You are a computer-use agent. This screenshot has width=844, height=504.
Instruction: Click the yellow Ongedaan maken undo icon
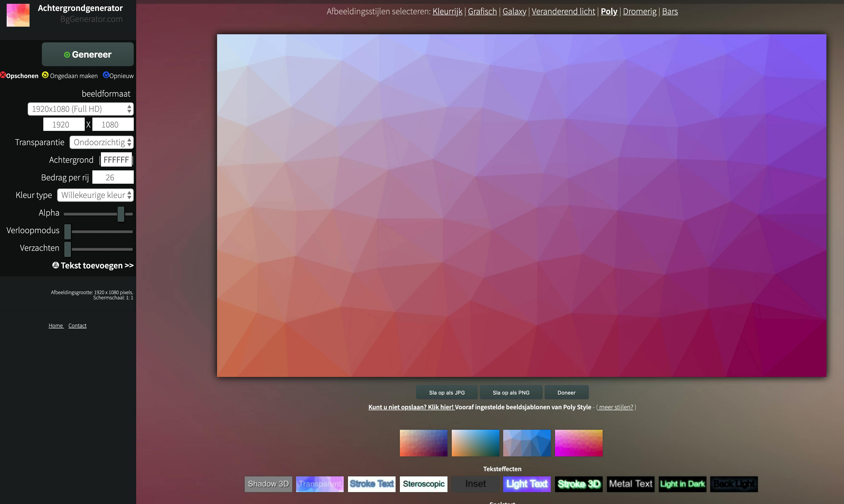click(x=45, y=75)
